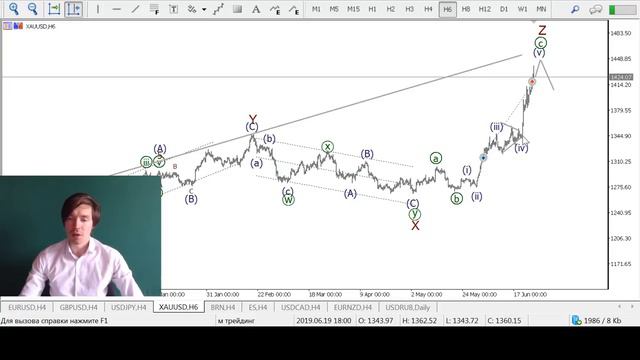
Task: Toggle scroll chart to end icon
Action: [x=54, y=9]
